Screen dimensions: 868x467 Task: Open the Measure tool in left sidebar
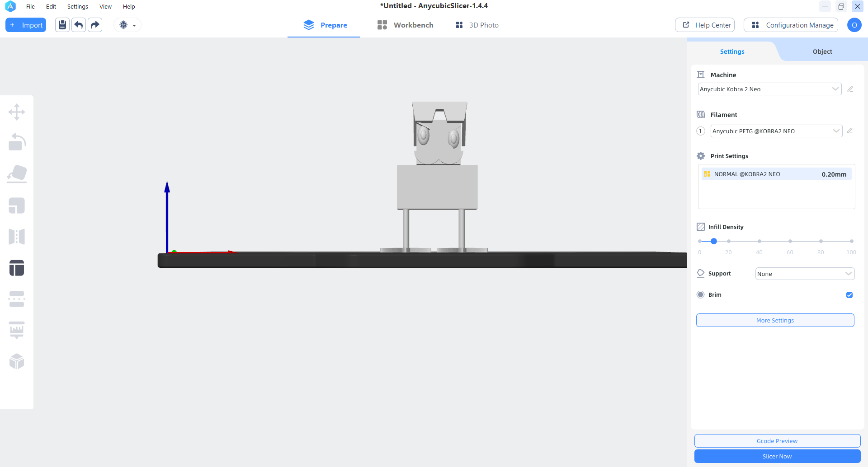(17, 330)
